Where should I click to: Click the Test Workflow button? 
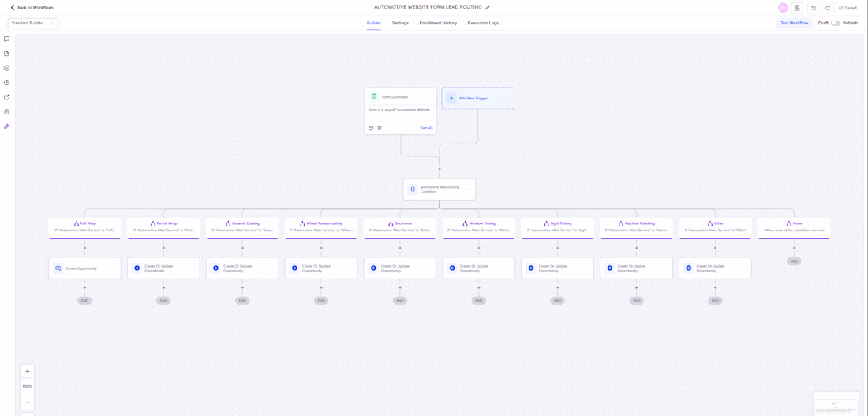click(795, 23)
